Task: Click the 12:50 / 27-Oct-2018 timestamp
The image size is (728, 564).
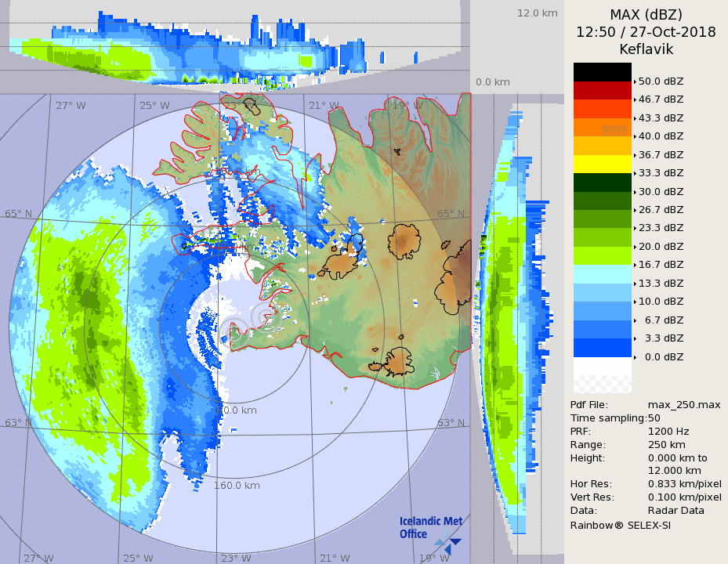Action: coord(646,32)
